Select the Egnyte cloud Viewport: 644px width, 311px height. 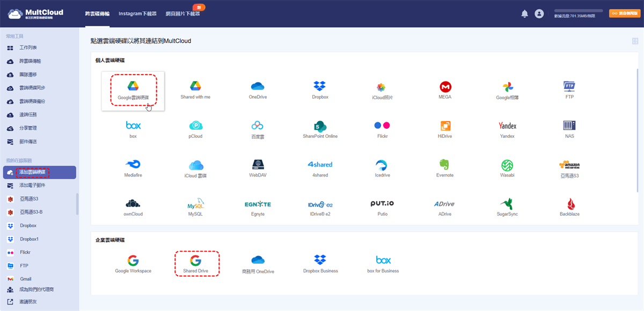[258, 208]
